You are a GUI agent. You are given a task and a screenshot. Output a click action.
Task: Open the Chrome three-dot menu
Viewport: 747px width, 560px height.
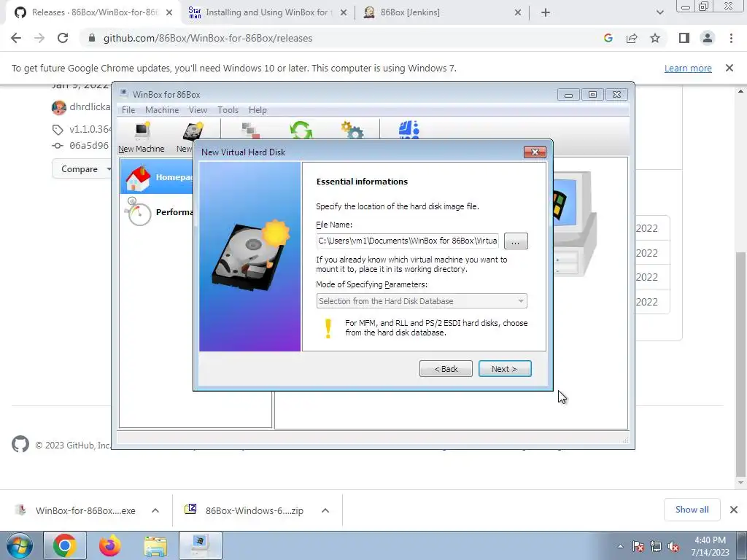click(731, 38)
